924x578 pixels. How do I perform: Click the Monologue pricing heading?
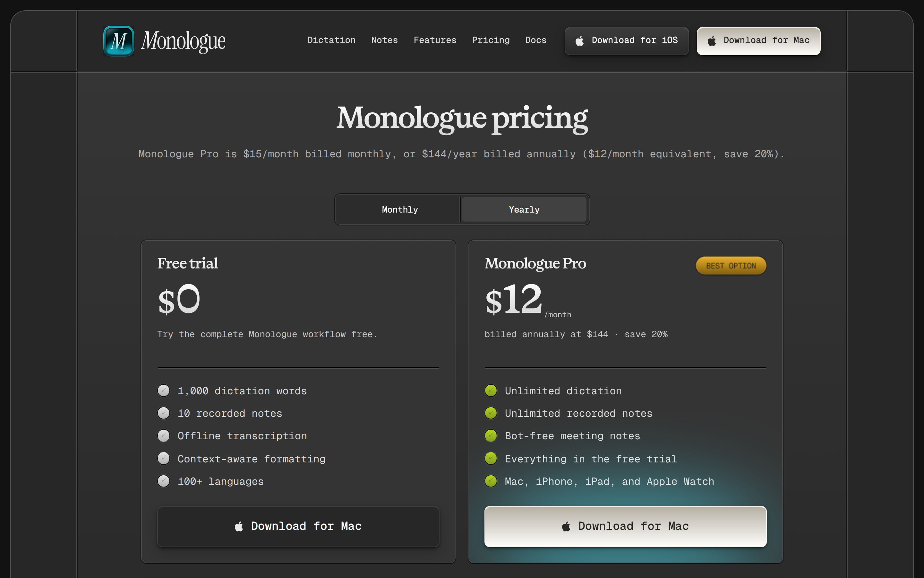[x=462, y=118]
